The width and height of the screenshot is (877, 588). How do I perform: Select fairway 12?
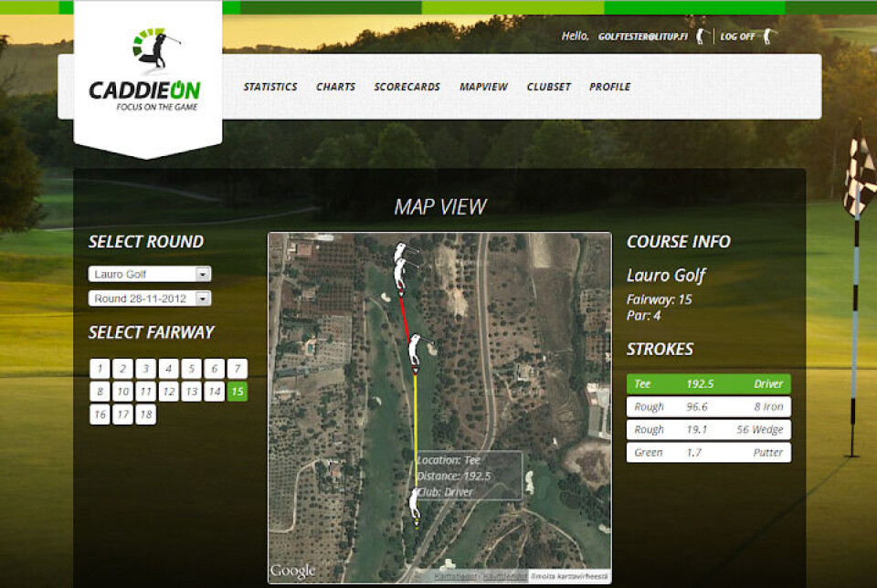168,392
